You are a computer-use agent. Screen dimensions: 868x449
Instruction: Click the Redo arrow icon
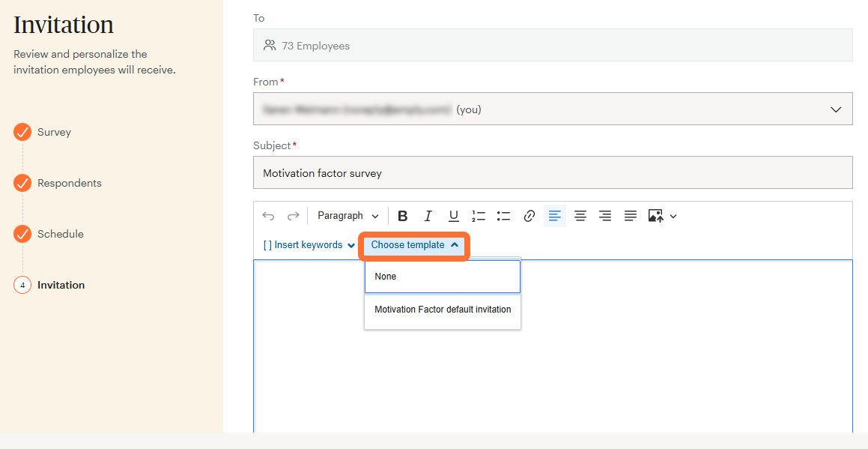(x=294, y=216)
